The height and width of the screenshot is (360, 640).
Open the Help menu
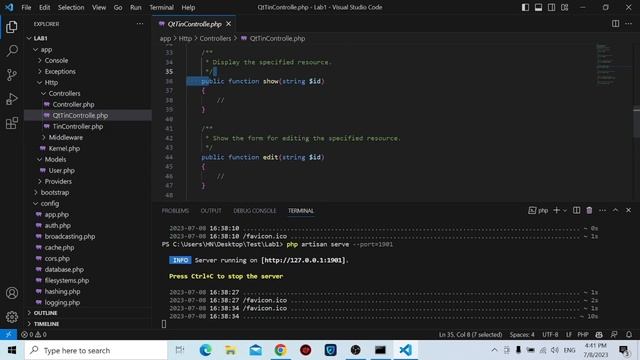pyautogui.click(x=188, y=7)
